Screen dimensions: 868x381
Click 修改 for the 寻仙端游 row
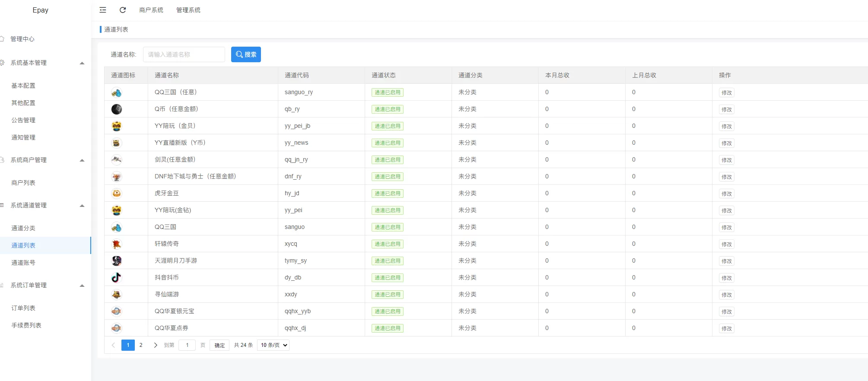(726, 295)
